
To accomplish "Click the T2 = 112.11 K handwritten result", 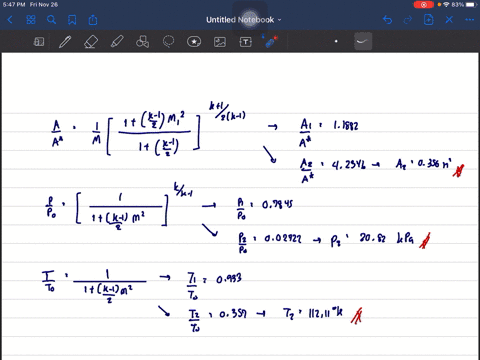I will [313, 313].
